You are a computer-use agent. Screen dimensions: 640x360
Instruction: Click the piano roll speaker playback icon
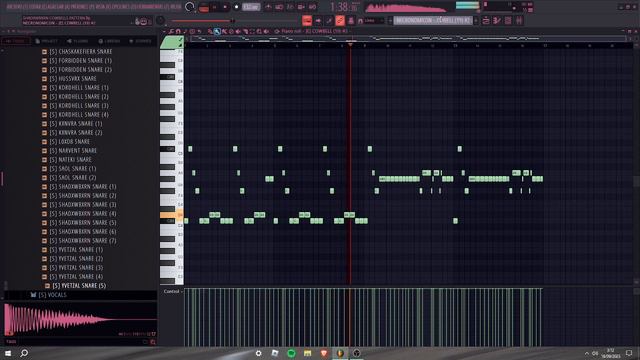click(x=267, y=31)
